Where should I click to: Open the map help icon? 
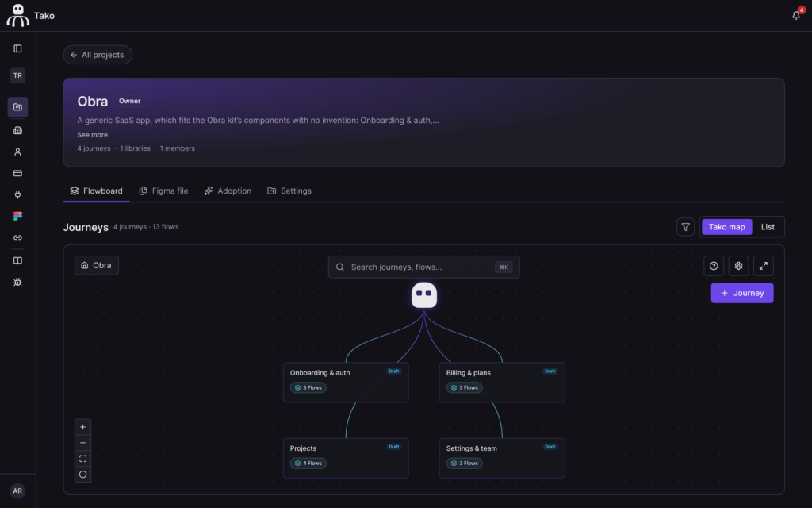[714, 266]
